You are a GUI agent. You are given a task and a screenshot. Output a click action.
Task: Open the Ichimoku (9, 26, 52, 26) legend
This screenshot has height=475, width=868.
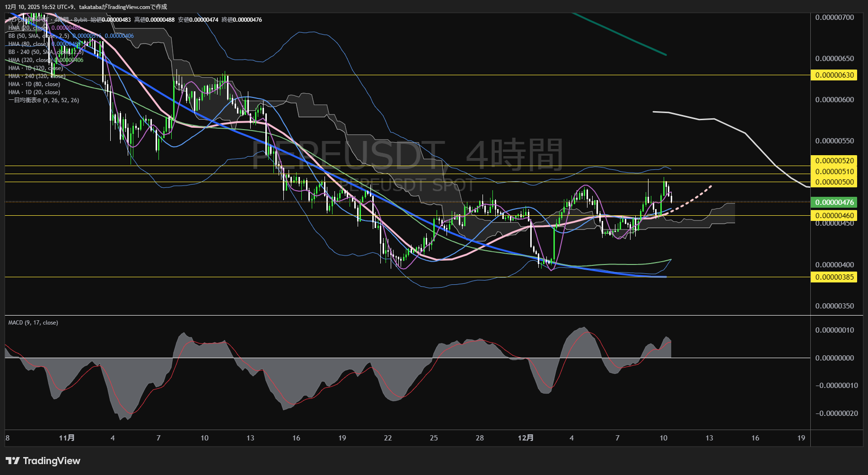click(44, 100)
